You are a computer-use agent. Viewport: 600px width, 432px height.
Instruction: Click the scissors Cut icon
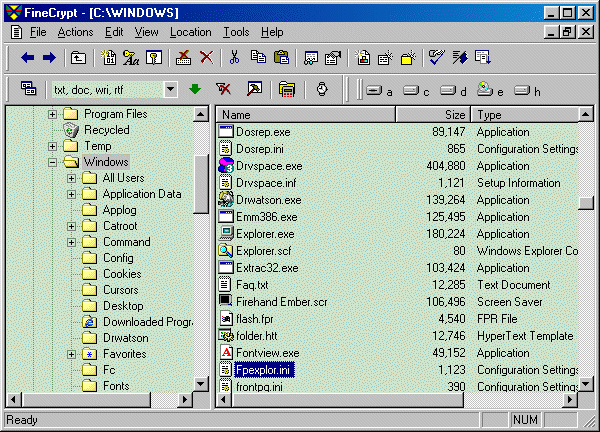pyautogui.click(x=234, y=58)
